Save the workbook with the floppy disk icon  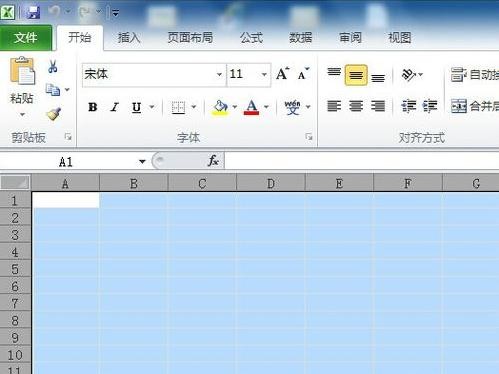click(x=32, y=12)
